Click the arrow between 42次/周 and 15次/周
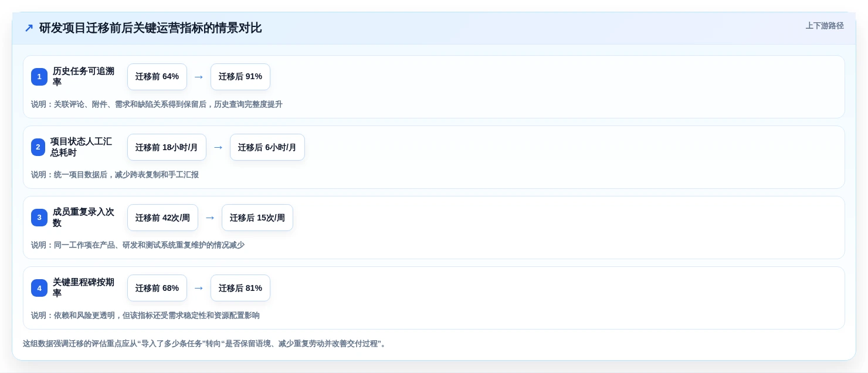 pos(210,218)
